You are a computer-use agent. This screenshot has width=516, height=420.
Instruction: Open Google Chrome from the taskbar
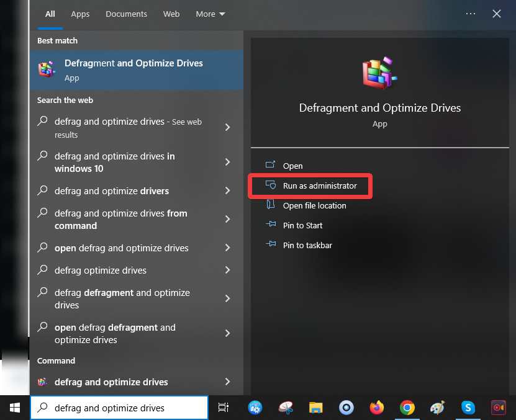click(x=407, y=408)
